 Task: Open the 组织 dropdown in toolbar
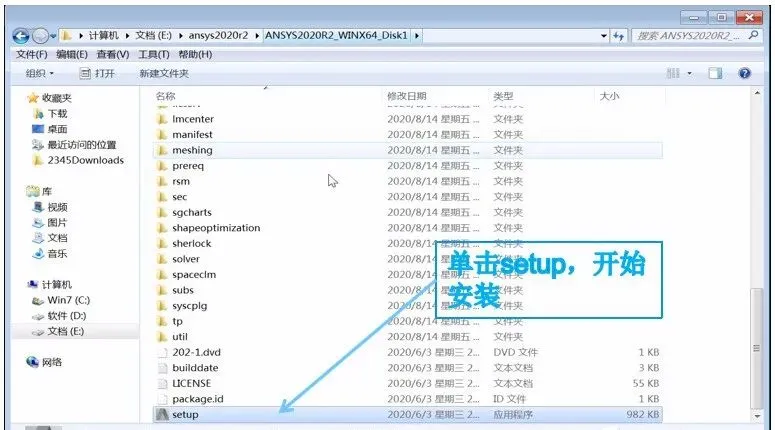40,74
